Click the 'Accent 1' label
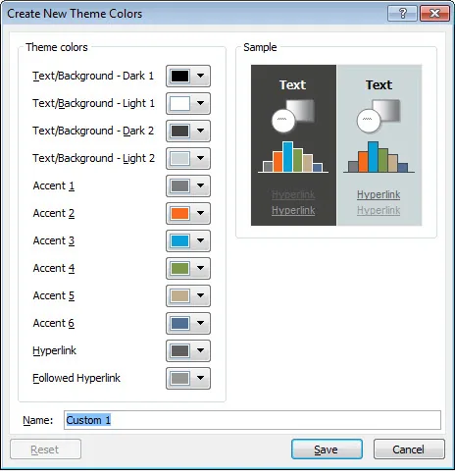Image resolution: width=455 pixels, height=476 pixels. 54,185
